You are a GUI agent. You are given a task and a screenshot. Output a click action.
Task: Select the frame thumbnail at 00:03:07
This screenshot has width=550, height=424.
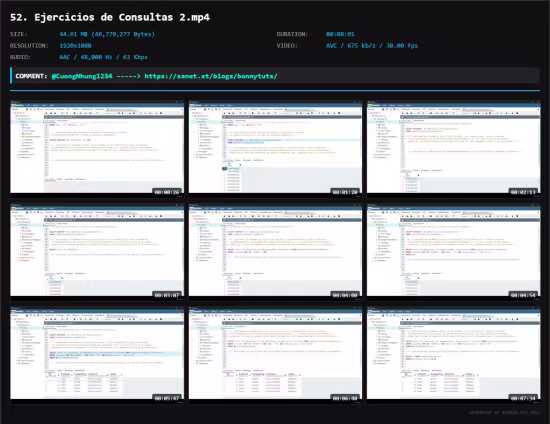point(97,251)
